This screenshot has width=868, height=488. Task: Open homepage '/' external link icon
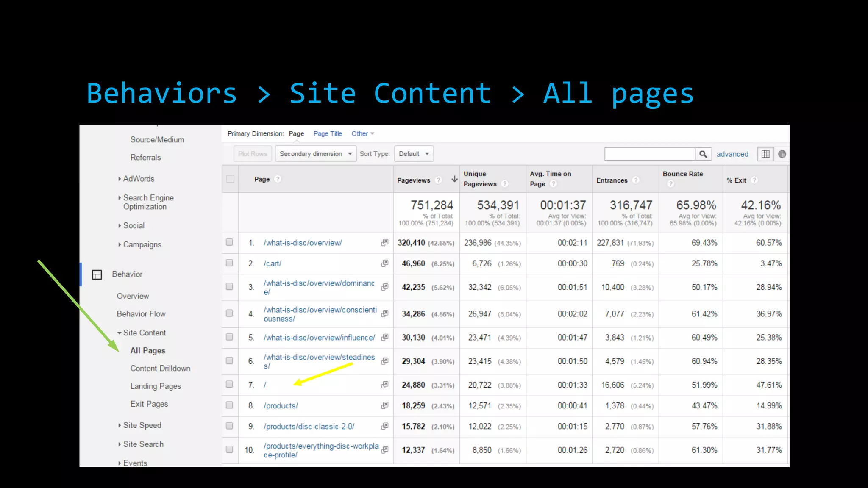[384, 385]
